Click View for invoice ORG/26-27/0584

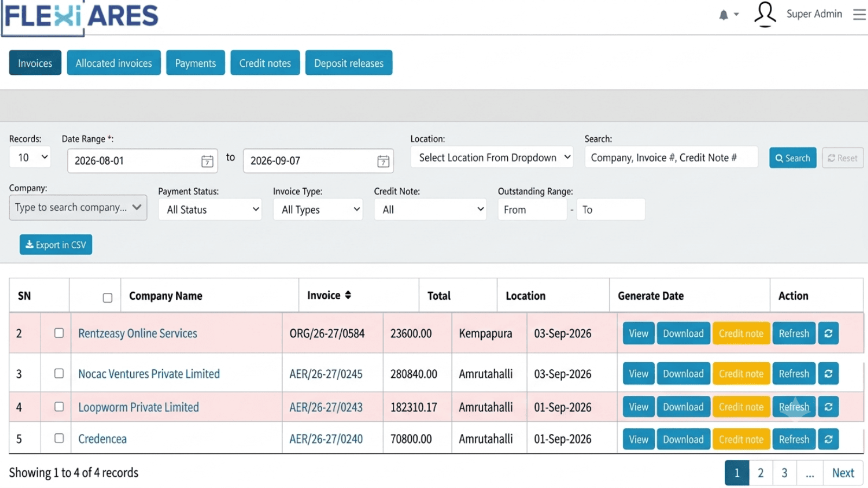click(639, 333)
